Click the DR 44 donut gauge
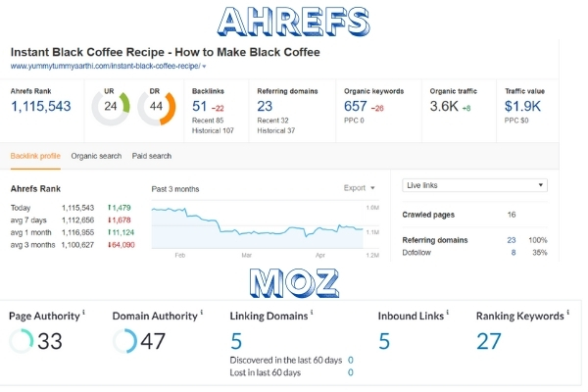Screen dimensions: 588x392 (x=157, y=107)
